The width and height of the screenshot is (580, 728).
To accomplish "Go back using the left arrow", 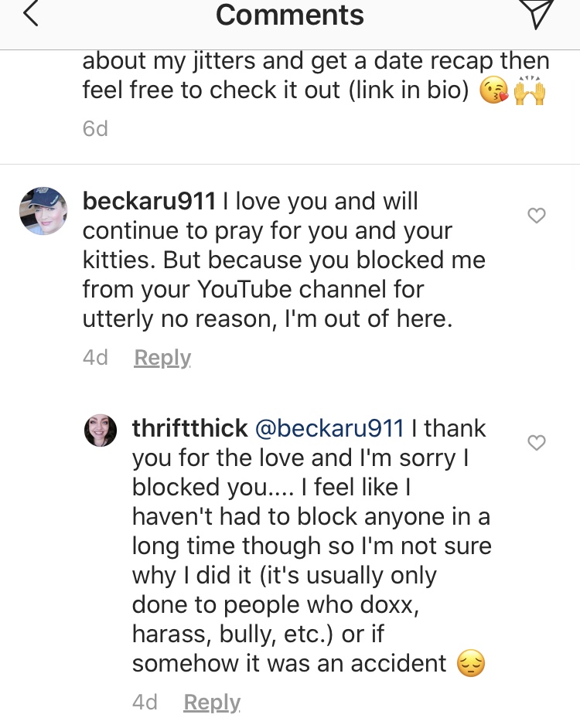I will point(31,13).
